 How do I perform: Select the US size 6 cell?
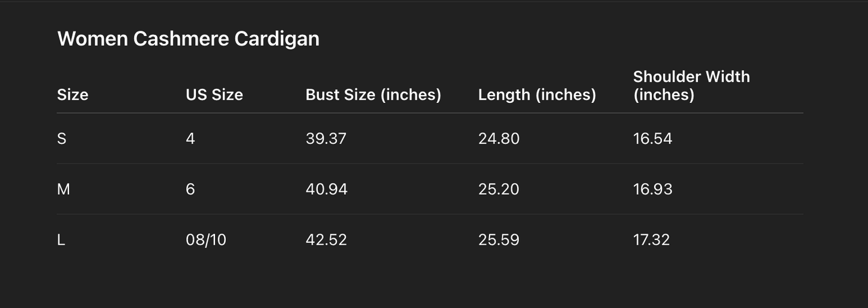(190, 189)
